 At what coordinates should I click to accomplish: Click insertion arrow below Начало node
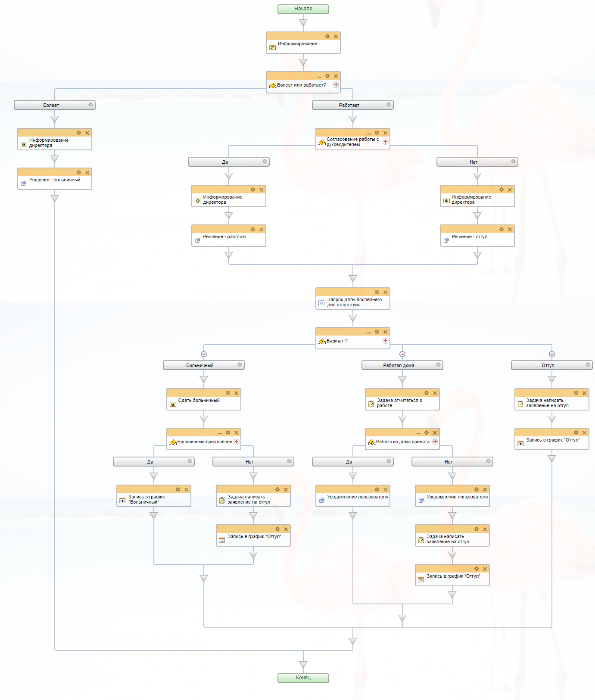click(303, 23)
